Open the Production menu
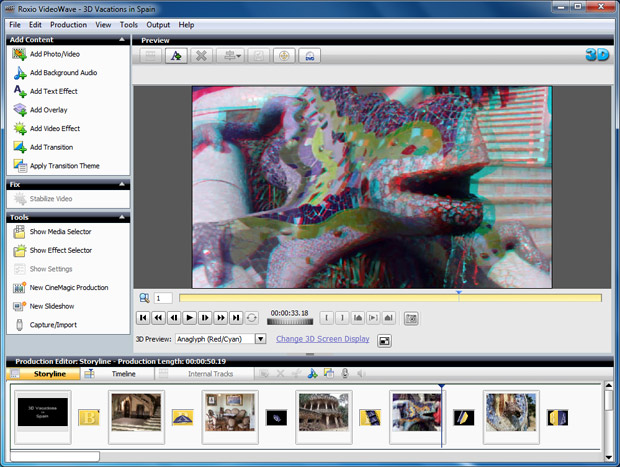 tap(68, 24)
